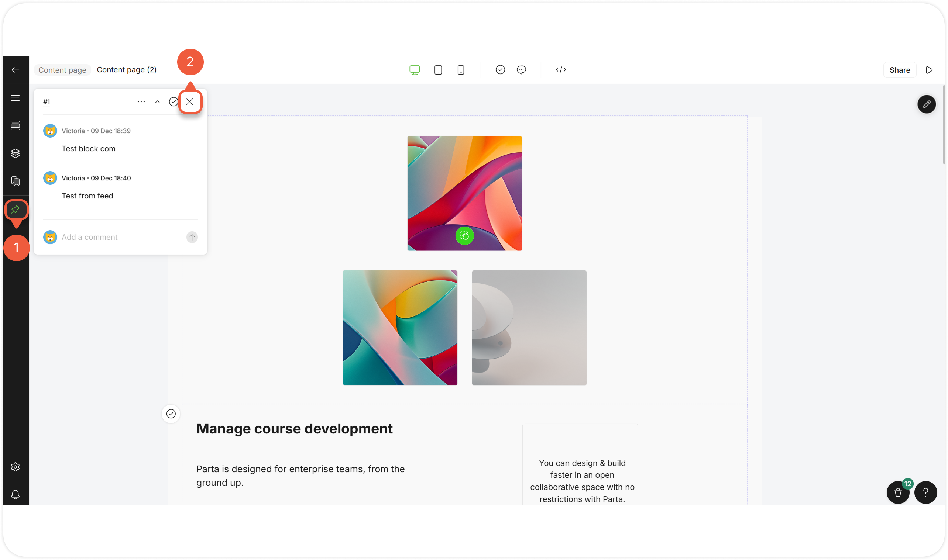948x560 pixels.
Task: Open settings gear in sidebar
Action: (x=15, y=467)
